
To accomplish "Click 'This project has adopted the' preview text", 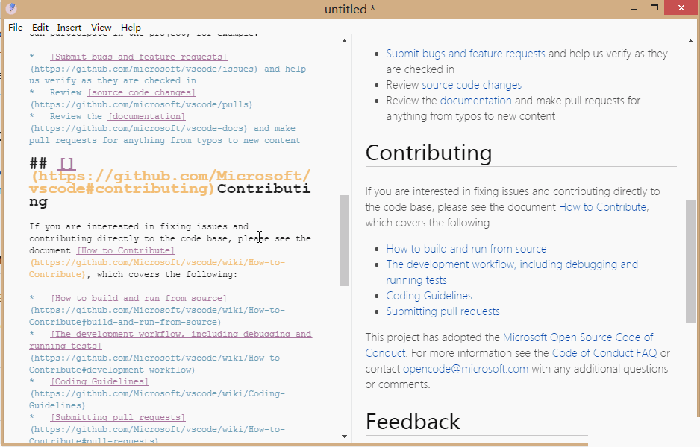I will [x=433, y=337].
